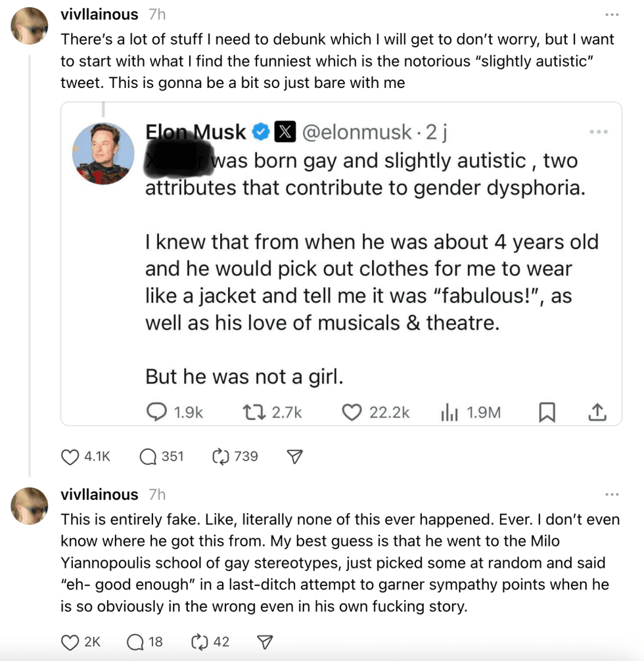
Task: Click the bookmark icon in embedded tweet
Action: tap(547, 412)
